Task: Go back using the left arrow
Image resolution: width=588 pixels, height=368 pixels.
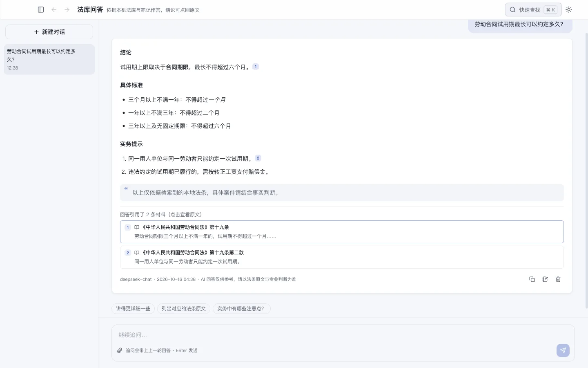Action: click(54, 9)
